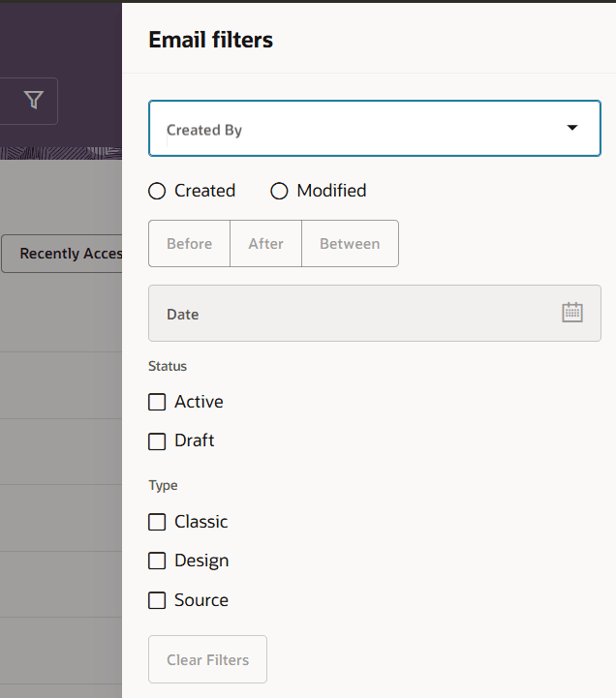Select the Modified radio button
Screen dimensions: 616x698
pos(280,192)
